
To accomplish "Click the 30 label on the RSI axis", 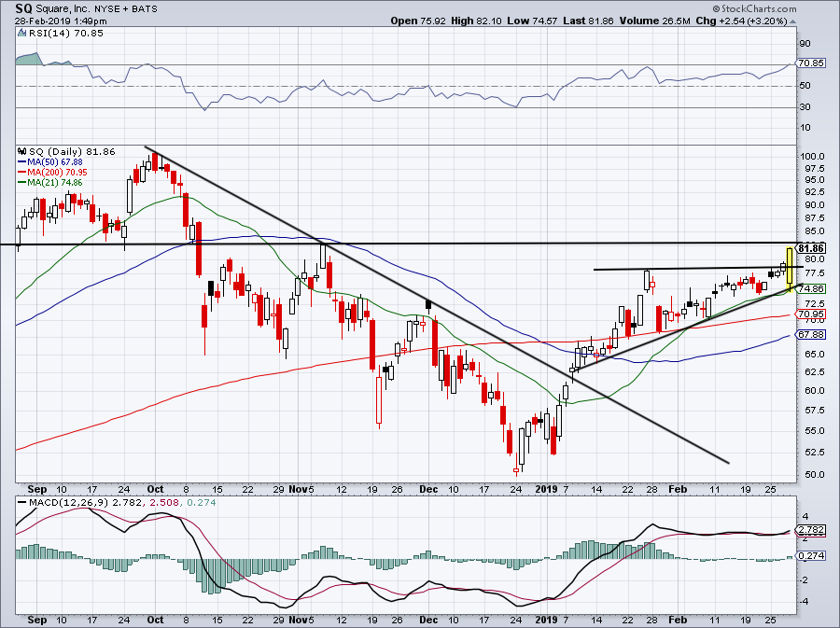I will point(805,107).
